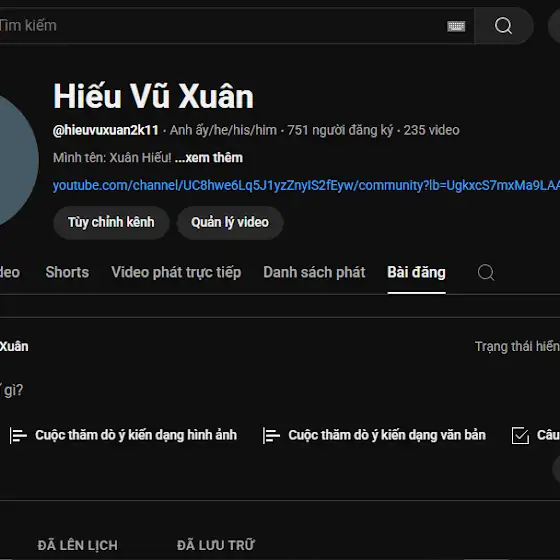The image size is (560, 560).
Task: Select the image poll icon
Action: pyautogui.click(x=18, y=435)
